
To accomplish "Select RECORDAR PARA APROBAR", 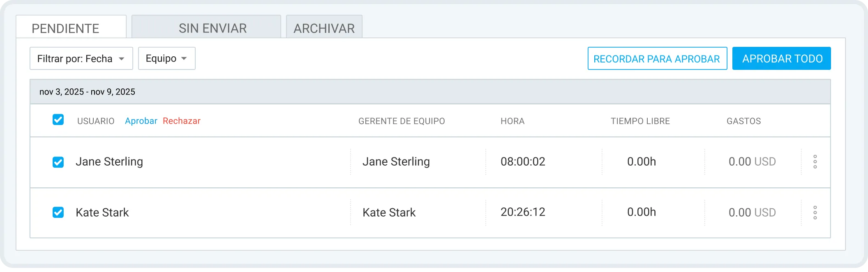I will click(657, 59).
